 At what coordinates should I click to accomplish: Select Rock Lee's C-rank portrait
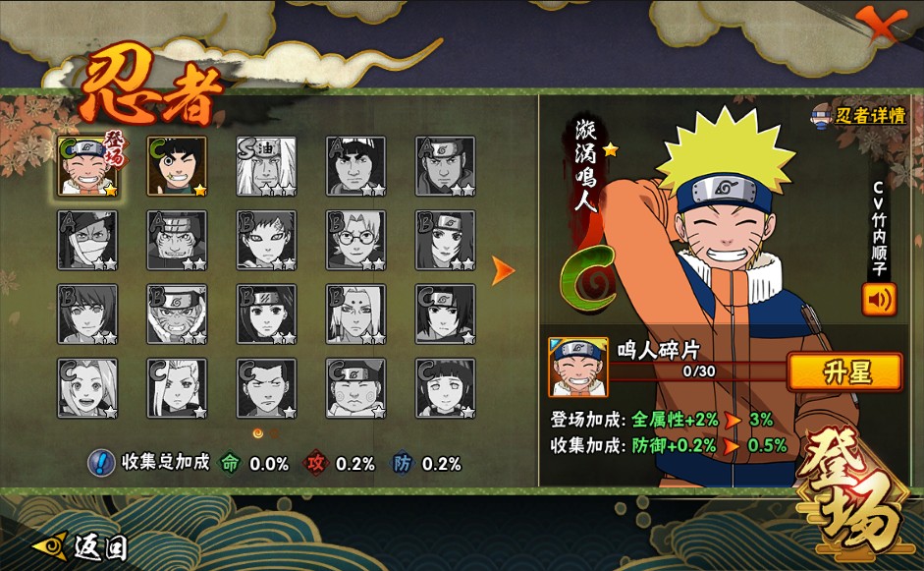point(177,166)
